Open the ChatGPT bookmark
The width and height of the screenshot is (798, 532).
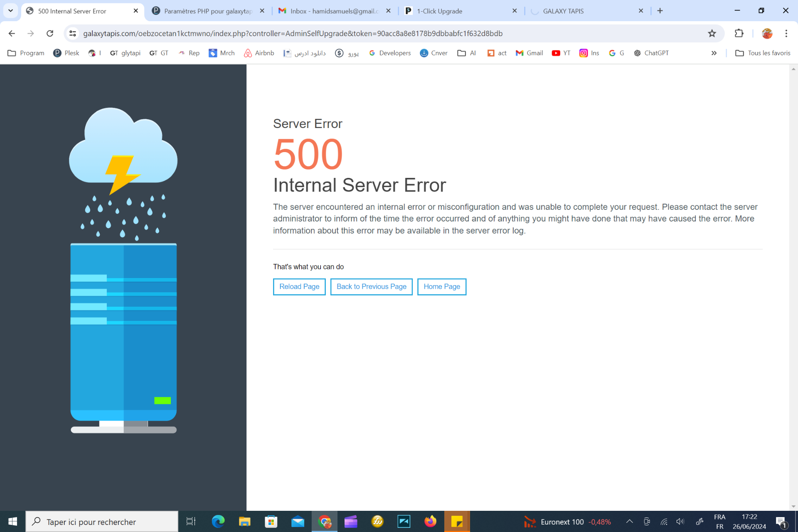651,53
